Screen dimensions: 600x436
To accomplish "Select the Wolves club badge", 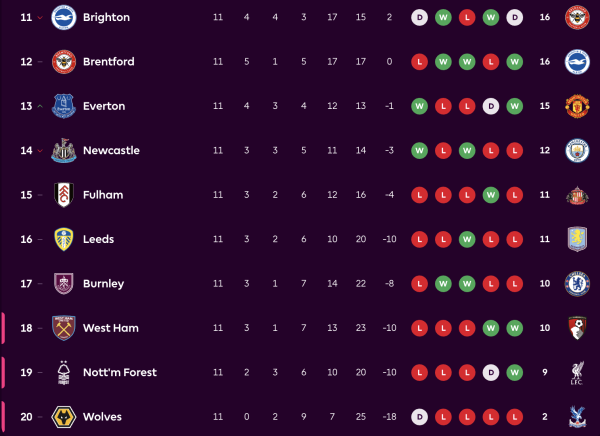I will click(64, 416).
